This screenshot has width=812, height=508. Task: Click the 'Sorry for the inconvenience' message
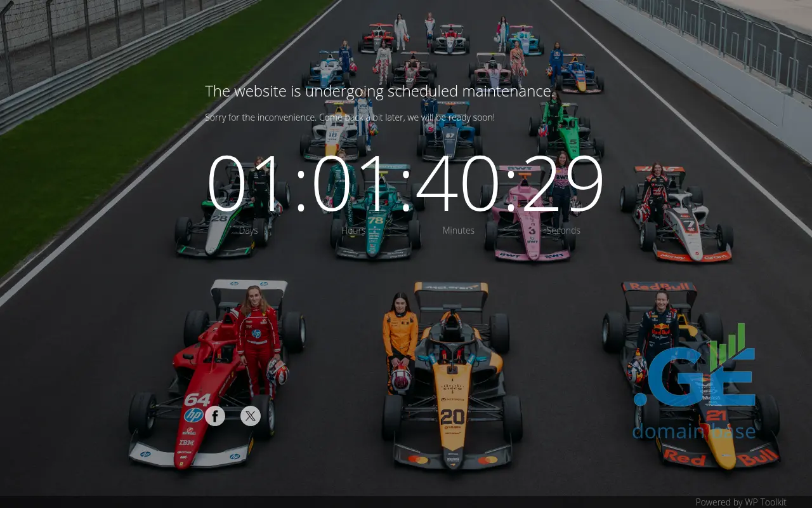(x=350, y=117)
